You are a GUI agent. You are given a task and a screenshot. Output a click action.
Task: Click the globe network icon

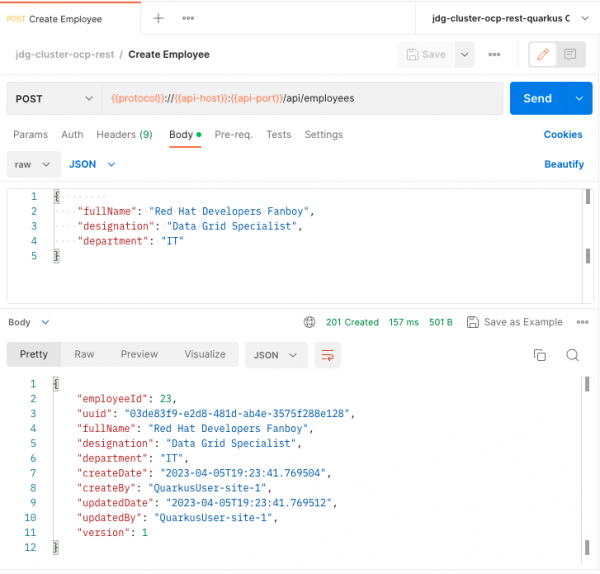[x=310, y=322]
